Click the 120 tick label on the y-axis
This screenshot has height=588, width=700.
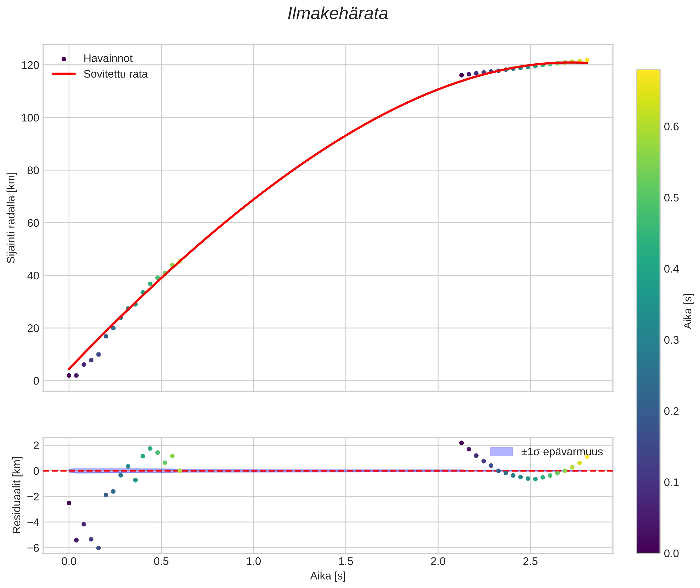[30, 65]
